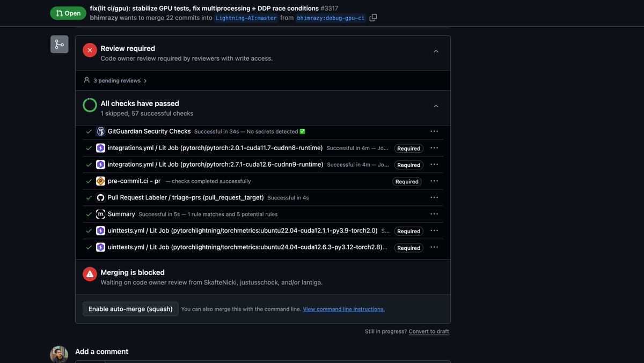
Task: Click 'Successful in 34s — No secrets detected' text
Action: (250, 132)
